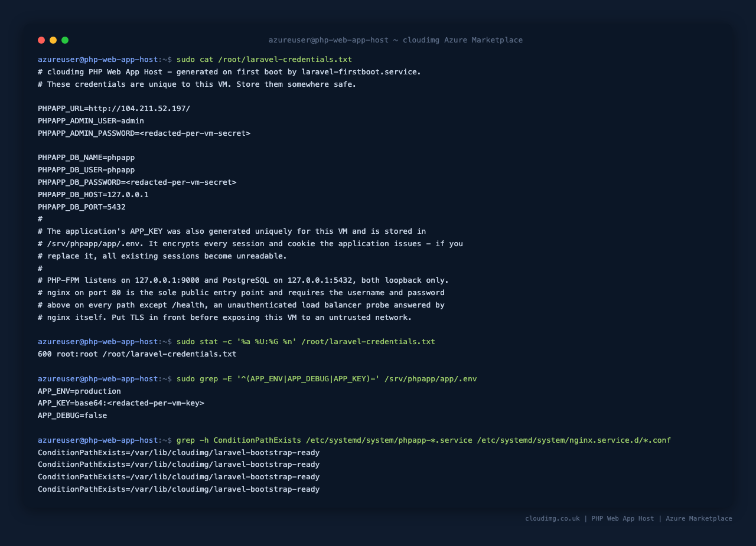Select the PHPAPP_DB_PORT=5432 line
Screen dimensions: 756x546
[82, 207]
